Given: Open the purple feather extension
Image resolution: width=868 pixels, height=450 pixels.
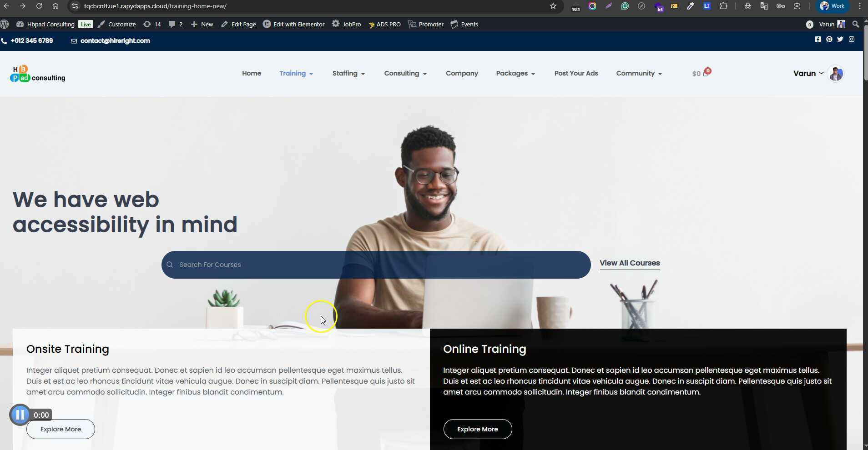Looking at the screenshot, I should click(609, 6).
